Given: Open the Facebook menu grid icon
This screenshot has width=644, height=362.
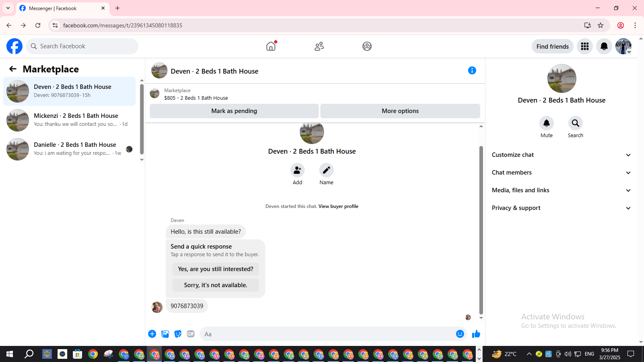Looking at the screenshot, I should (585, 46).
